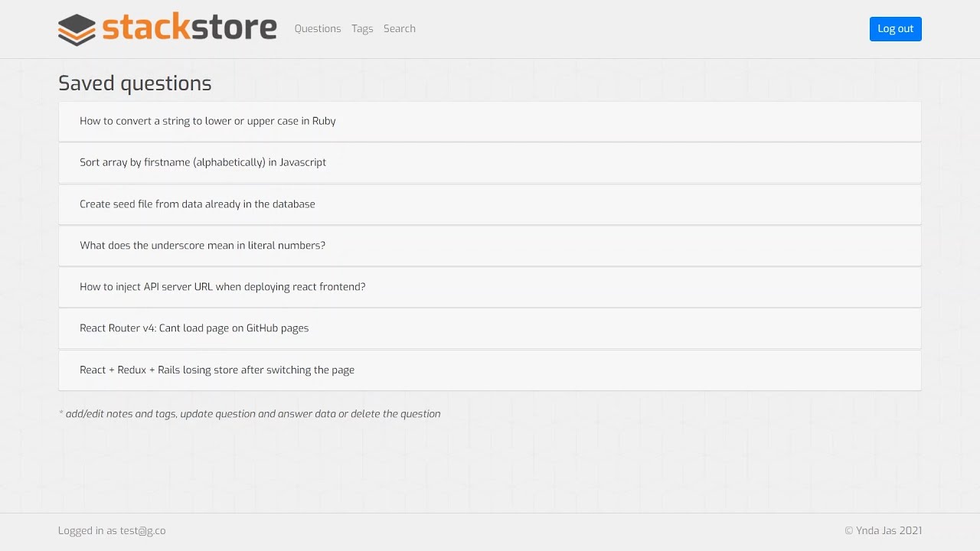Open the Search nav link
Viewport: 980px width, 551px height.
[x=400, y=28]
